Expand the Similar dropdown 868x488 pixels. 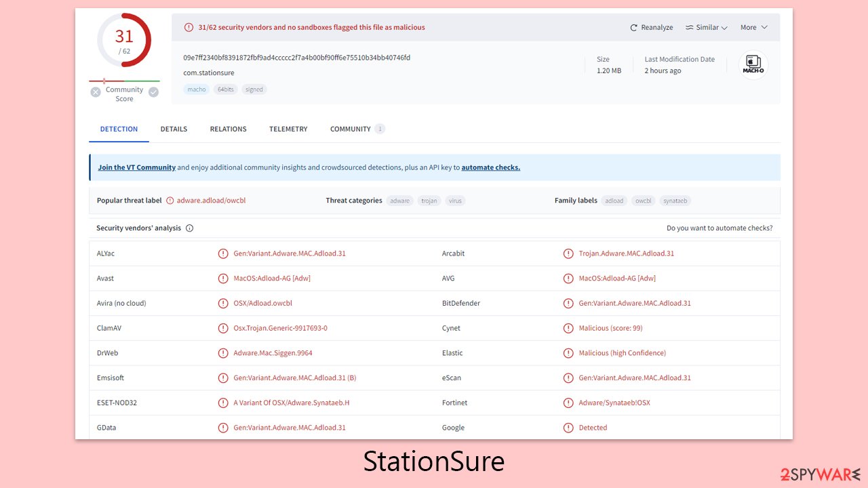(707, 27)
